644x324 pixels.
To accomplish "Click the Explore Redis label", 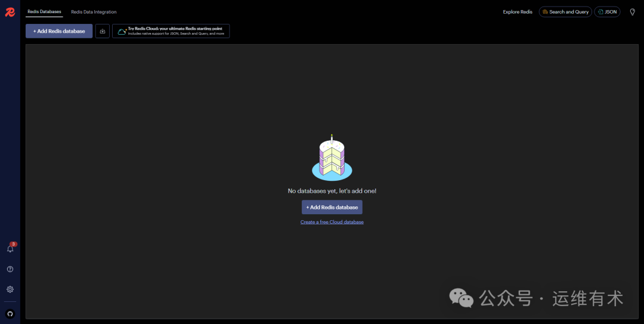I will [518, 12].
